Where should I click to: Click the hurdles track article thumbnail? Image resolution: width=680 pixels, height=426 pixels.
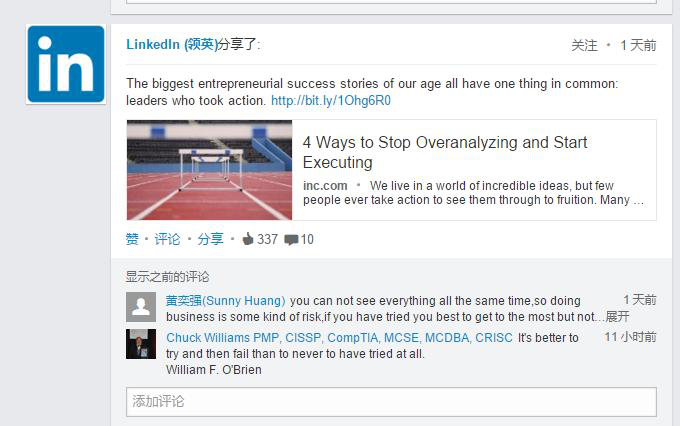tap(209, 170)
